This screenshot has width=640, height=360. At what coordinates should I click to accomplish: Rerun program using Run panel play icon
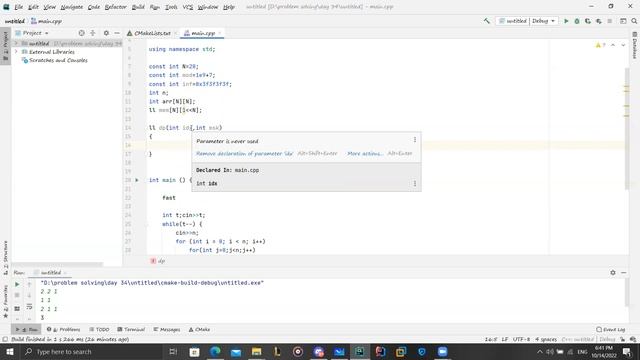click(17, 284)
